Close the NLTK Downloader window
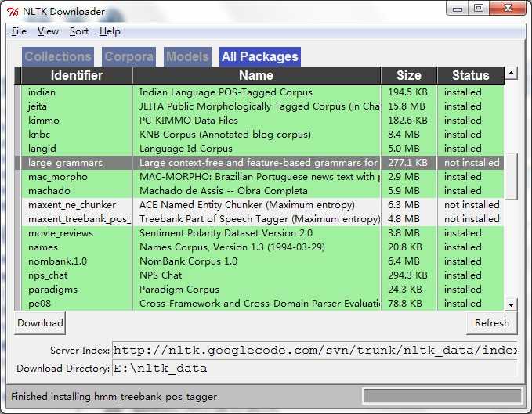Screen dimensions: 532x414 click(508, 8)
